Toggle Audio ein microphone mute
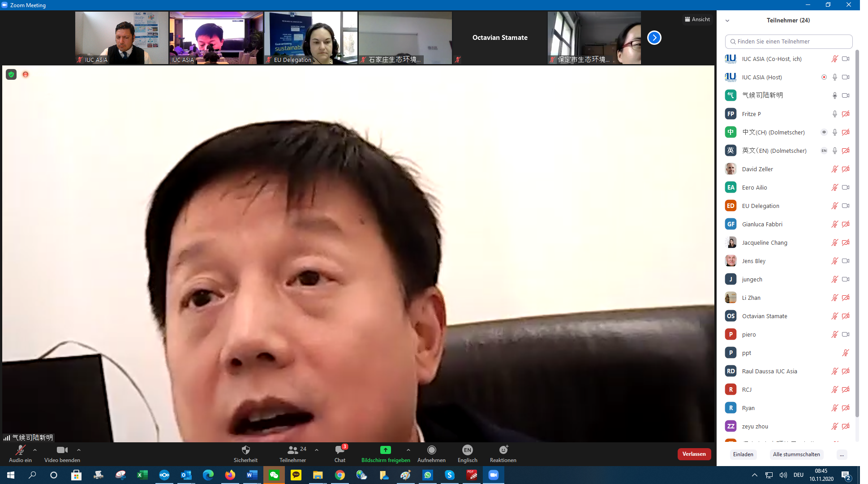The image size is (868, 484). coord(20,450)
